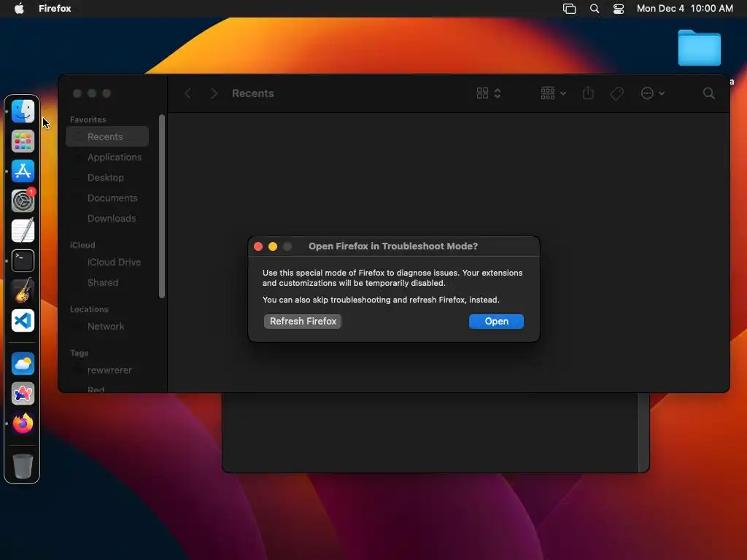The width and height of the screenshot is (747, 560).
Task: Launch App Store from the dock
Action: (23, 171)
